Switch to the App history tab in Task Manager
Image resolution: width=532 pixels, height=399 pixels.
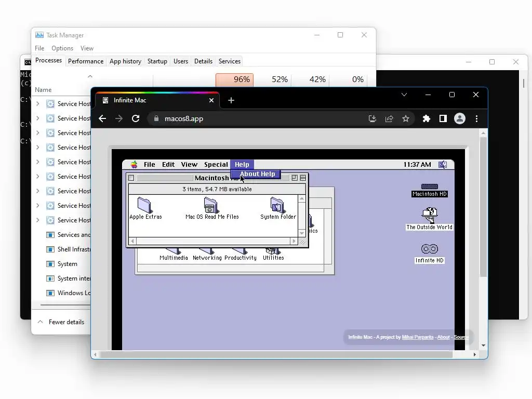(125, 61)
